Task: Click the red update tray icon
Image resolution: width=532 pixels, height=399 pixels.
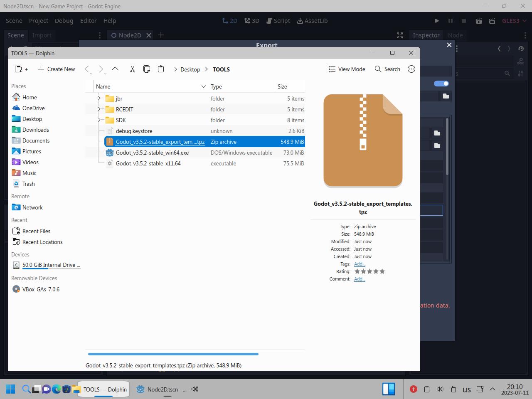Action: (x=413, y=389)
